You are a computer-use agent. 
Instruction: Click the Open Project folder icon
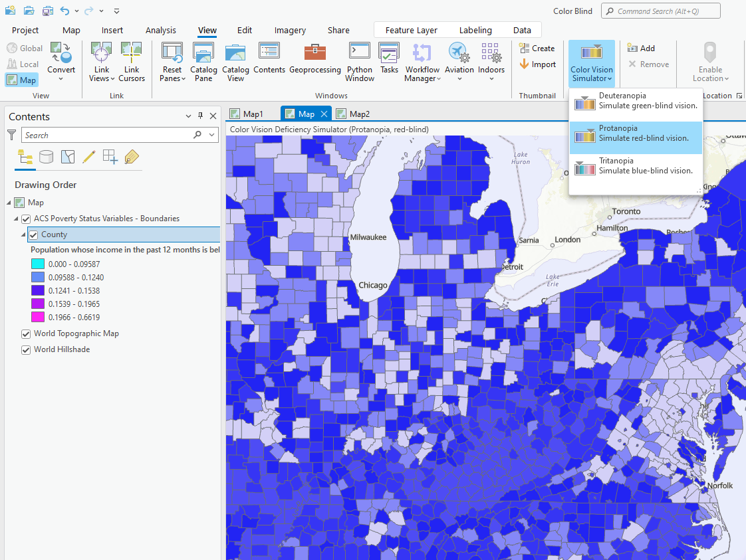click(x=29, y=11)
